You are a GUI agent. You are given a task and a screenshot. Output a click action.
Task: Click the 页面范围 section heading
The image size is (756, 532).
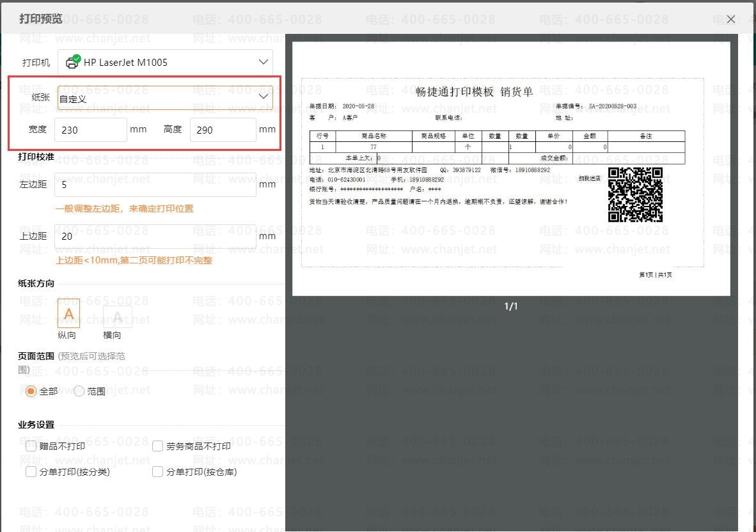click(x=36, y=356)
